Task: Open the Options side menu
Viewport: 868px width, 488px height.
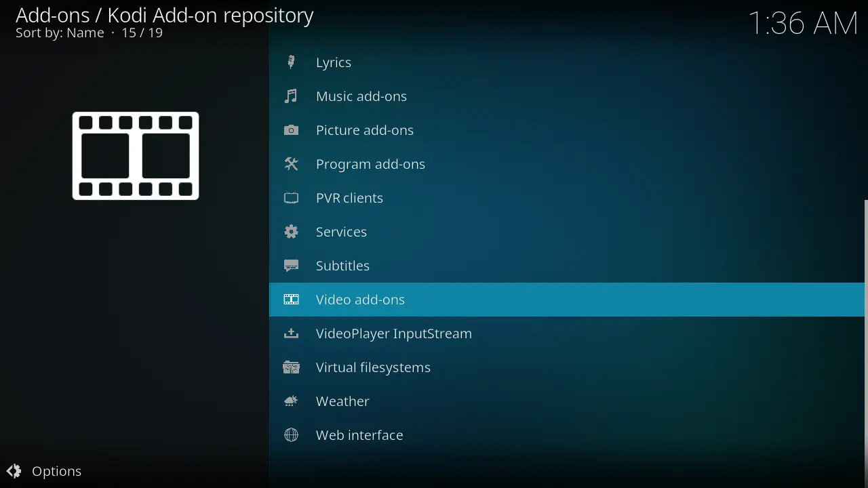Action: (45, 471)
